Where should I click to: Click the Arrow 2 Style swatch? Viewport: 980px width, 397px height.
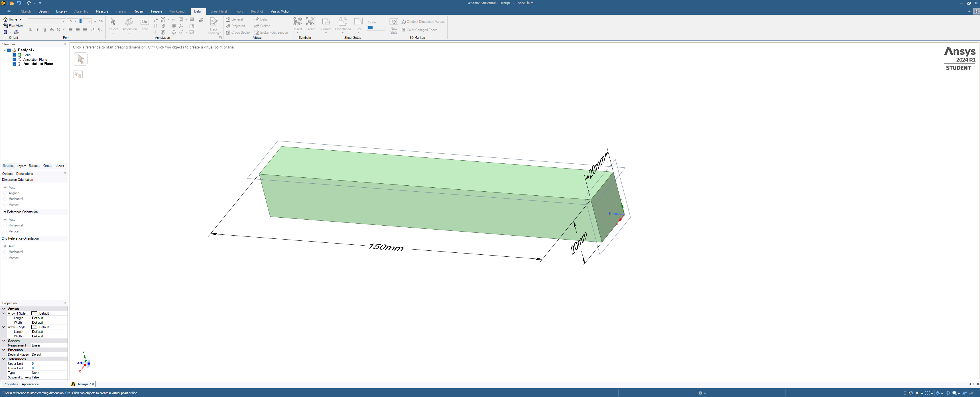(34, 327)
